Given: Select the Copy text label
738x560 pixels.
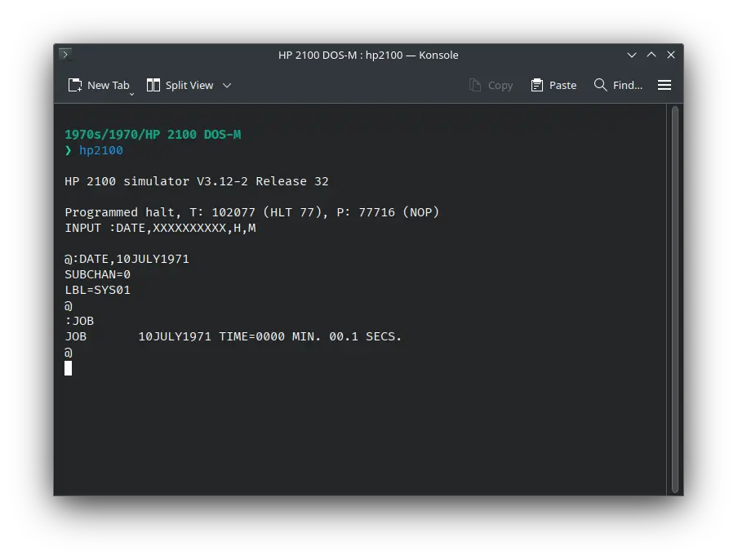Looking at the screenshot, I should tap(500, 85).
